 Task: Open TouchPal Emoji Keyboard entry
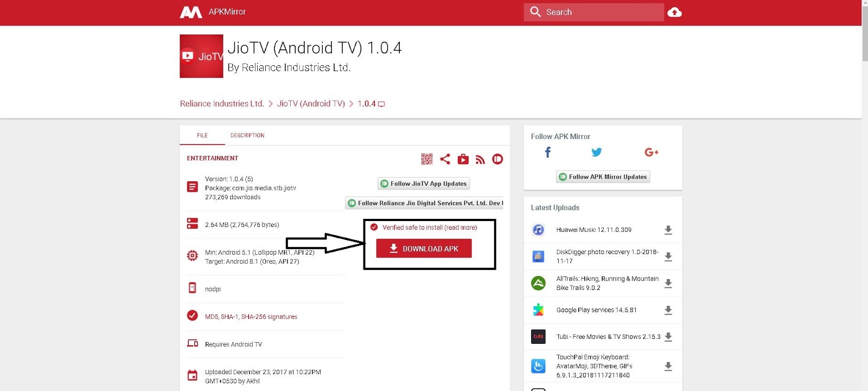[x=594, y=366]
